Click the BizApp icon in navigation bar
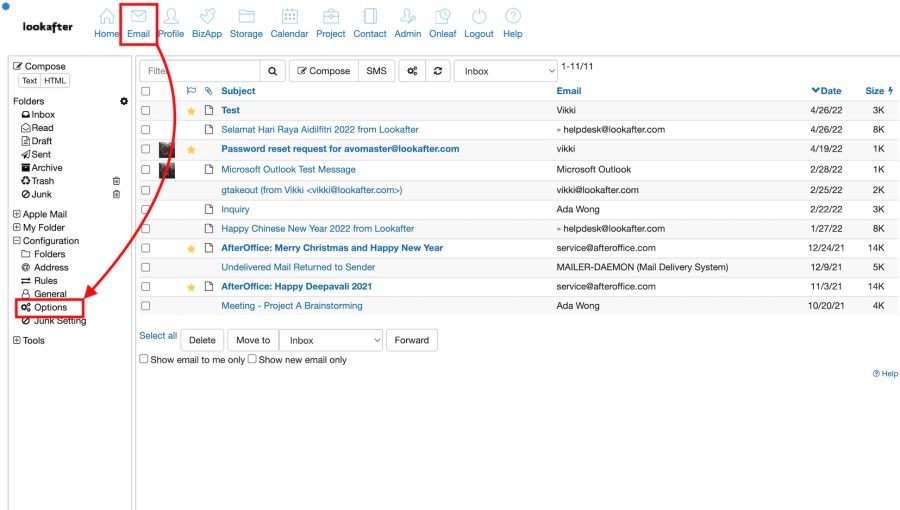The height and width of the screenshot is (510, 900). 206,17
